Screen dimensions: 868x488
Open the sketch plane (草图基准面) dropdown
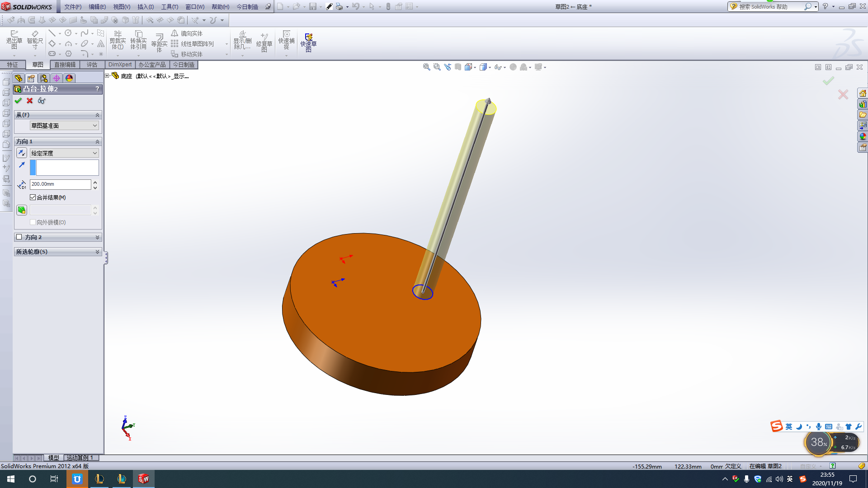pyautogui.click(x=64, y=126)
